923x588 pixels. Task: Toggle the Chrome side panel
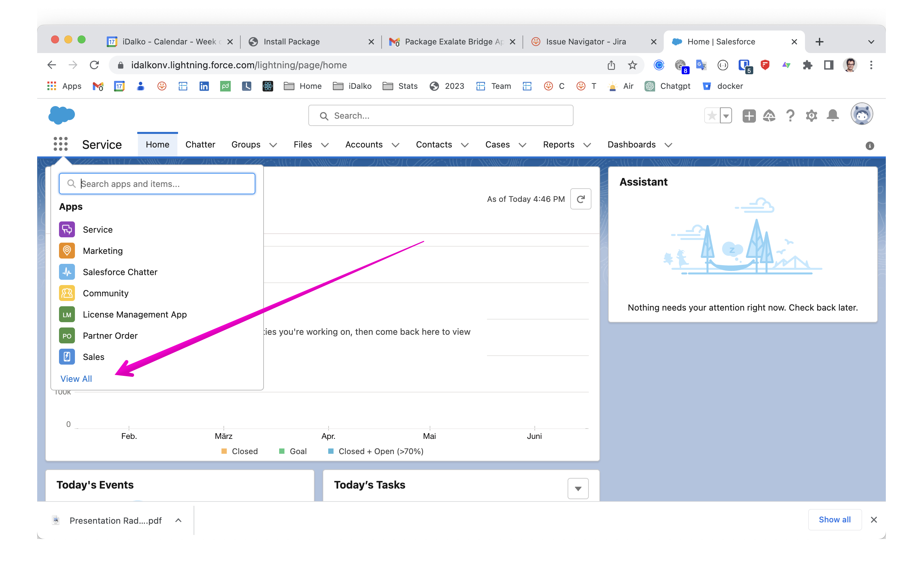coord(828,65)
